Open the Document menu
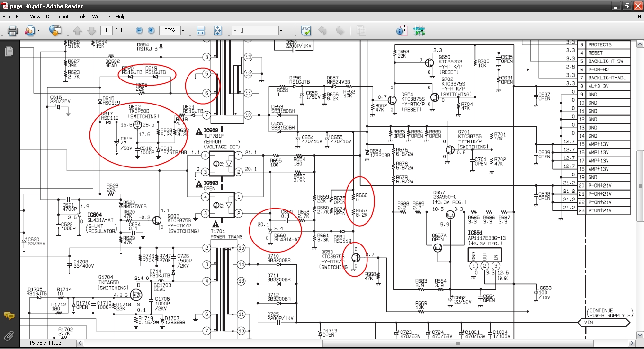This screenshot has height=349, width=644. click(x=57, y=17)
